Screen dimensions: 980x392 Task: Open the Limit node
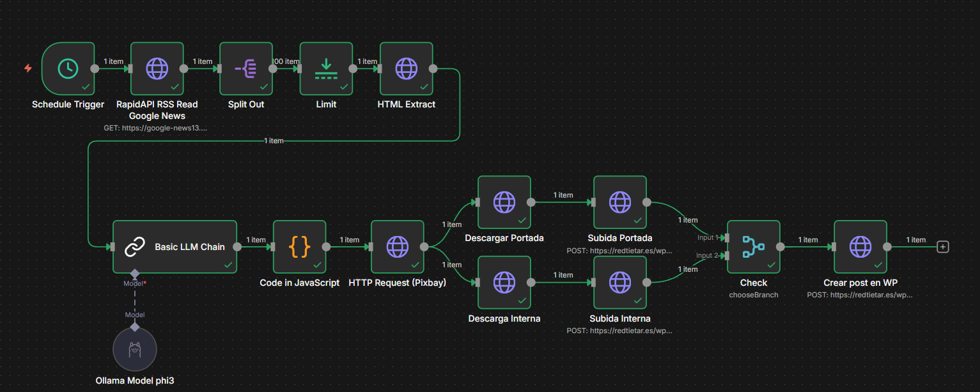(x=326, y=68)
